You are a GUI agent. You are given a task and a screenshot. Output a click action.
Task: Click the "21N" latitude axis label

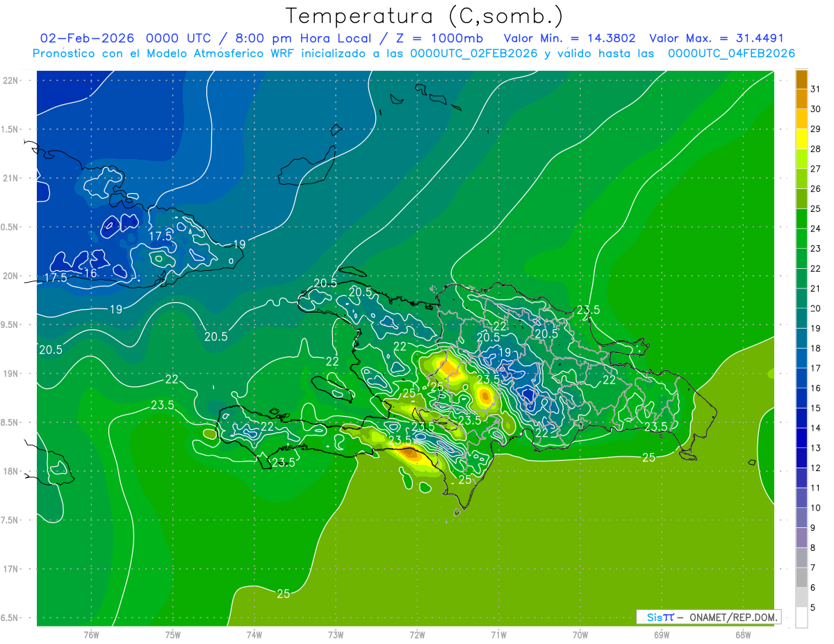tap(10, 178)
